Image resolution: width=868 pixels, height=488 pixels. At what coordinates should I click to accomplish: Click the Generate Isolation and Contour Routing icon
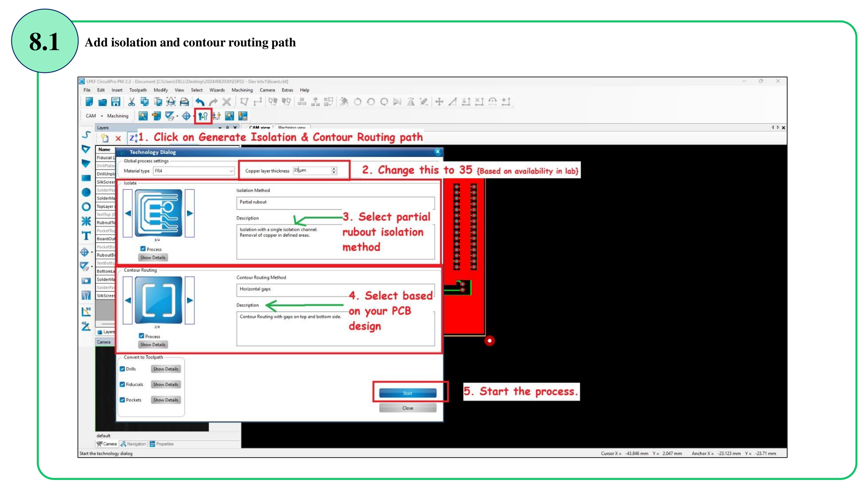(x=203, y=116)
